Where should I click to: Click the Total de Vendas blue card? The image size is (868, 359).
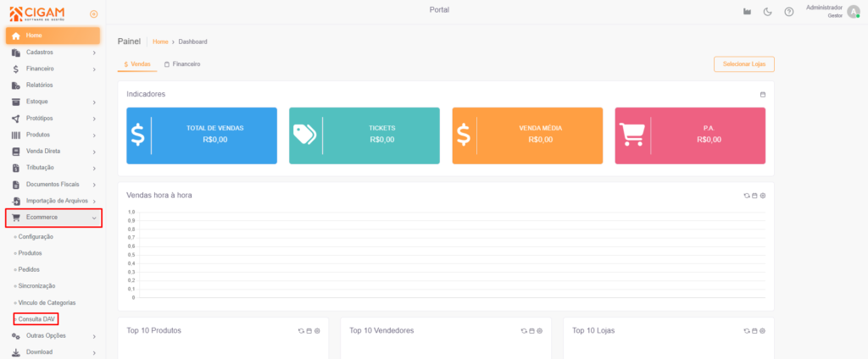[202, 135]
